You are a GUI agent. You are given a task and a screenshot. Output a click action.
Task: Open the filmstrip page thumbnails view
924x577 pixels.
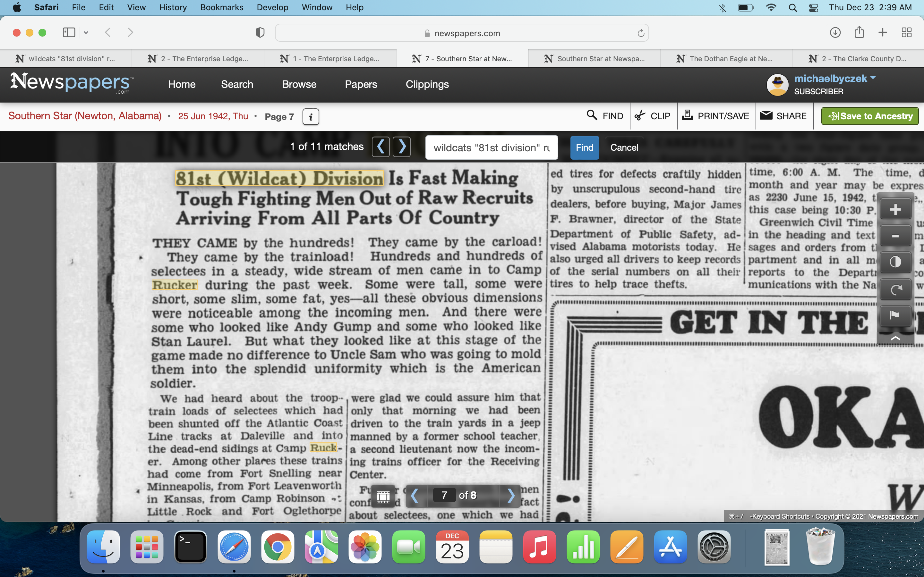click(383, 496)
